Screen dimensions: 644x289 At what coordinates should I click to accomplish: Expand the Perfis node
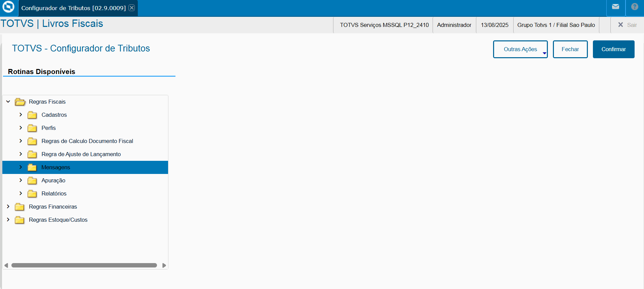(x=21, y=128)
